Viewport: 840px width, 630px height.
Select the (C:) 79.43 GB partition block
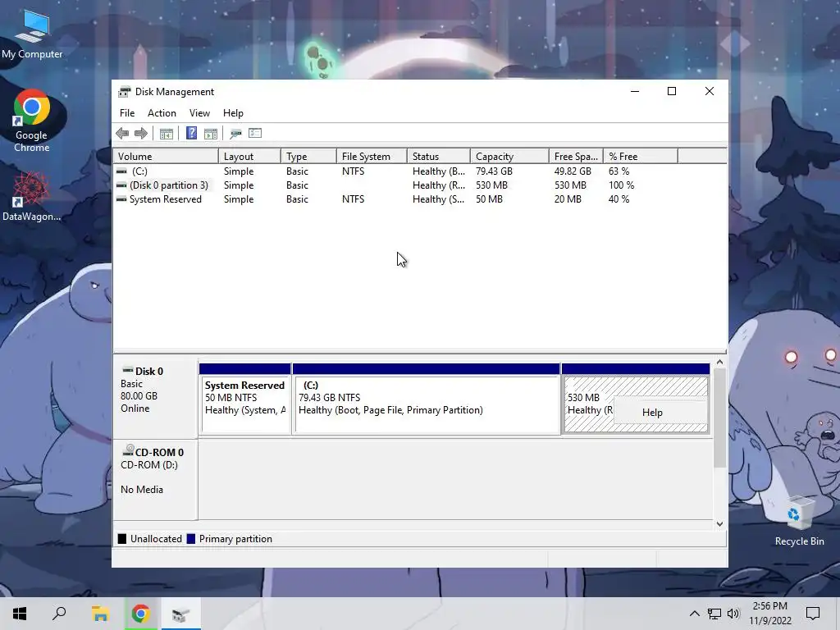pos(427,399)
